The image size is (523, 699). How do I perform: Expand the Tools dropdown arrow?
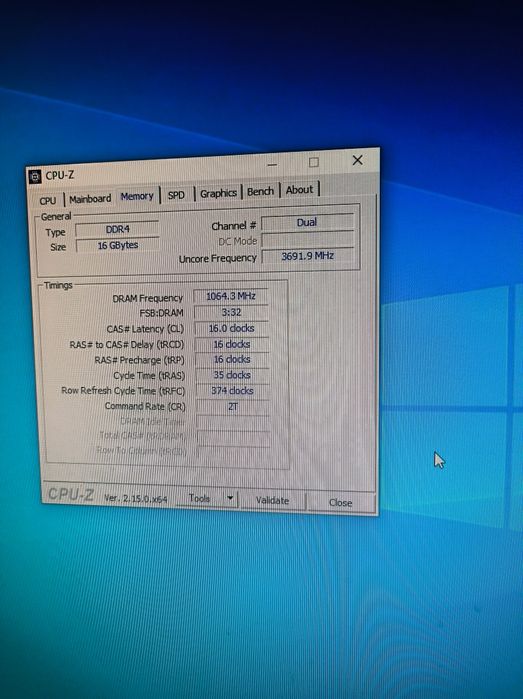230,498
